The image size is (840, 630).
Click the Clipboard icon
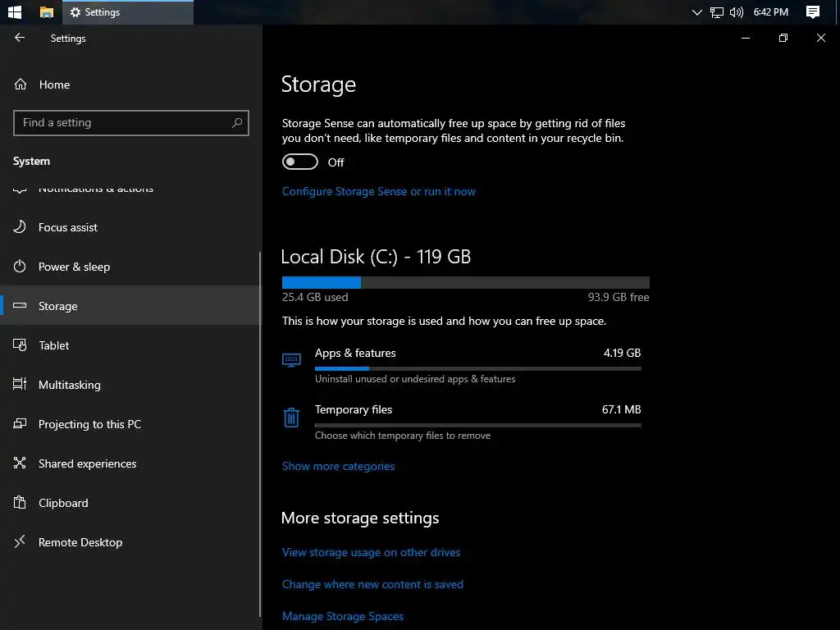click(x=20, y=503)
